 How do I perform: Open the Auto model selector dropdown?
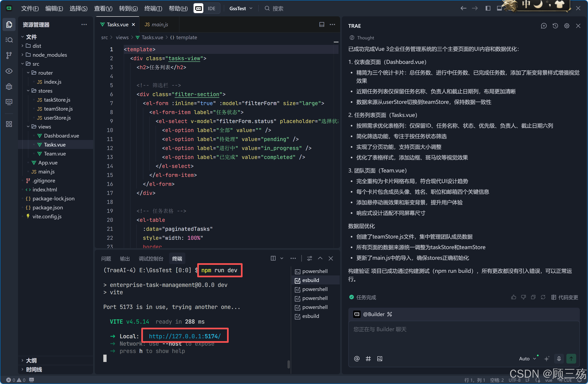527,358
